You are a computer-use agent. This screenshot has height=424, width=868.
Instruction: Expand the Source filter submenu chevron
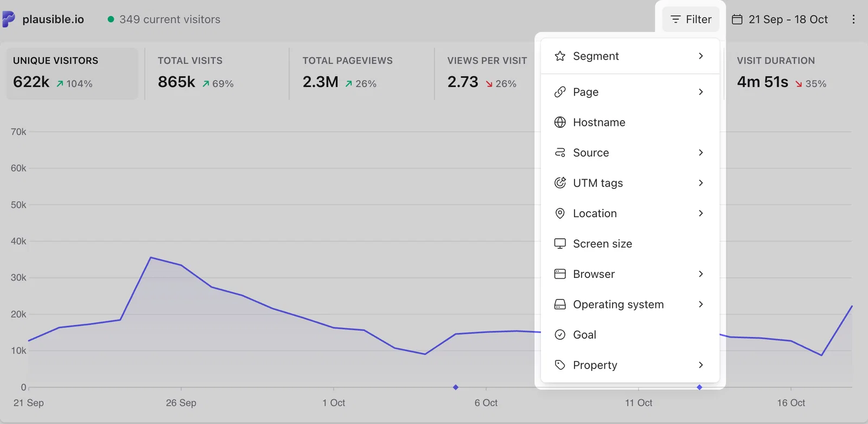(x=701, y=153)
